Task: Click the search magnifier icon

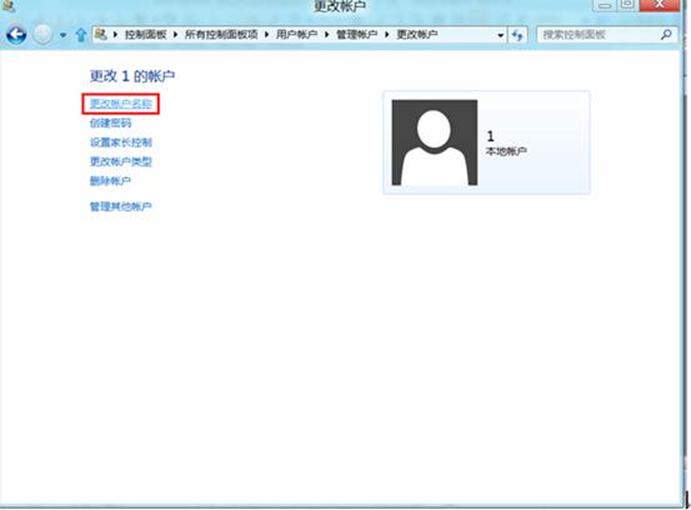Action: (x=666, y=34)
